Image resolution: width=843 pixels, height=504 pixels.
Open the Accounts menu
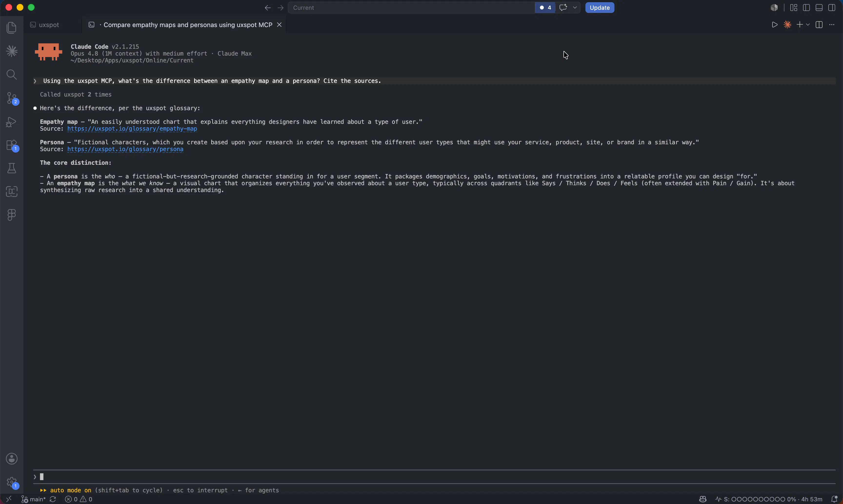tap(11, 458)
